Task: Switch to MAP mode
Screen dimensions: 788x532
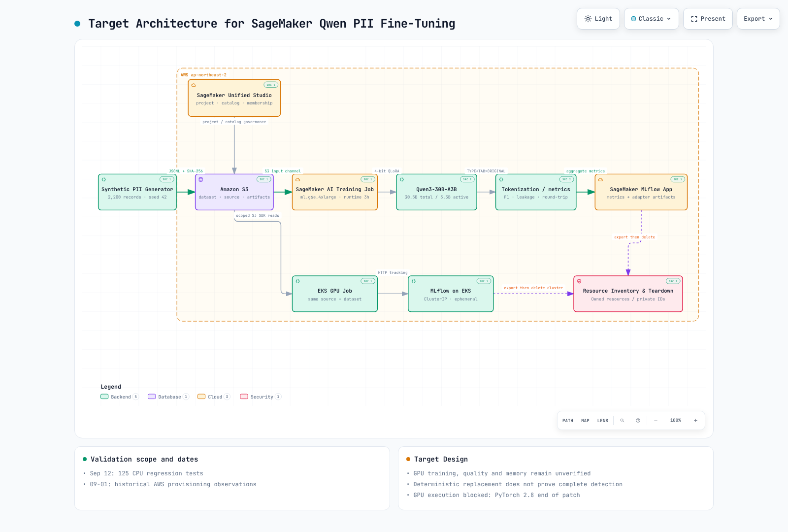Action: point(585,421)
